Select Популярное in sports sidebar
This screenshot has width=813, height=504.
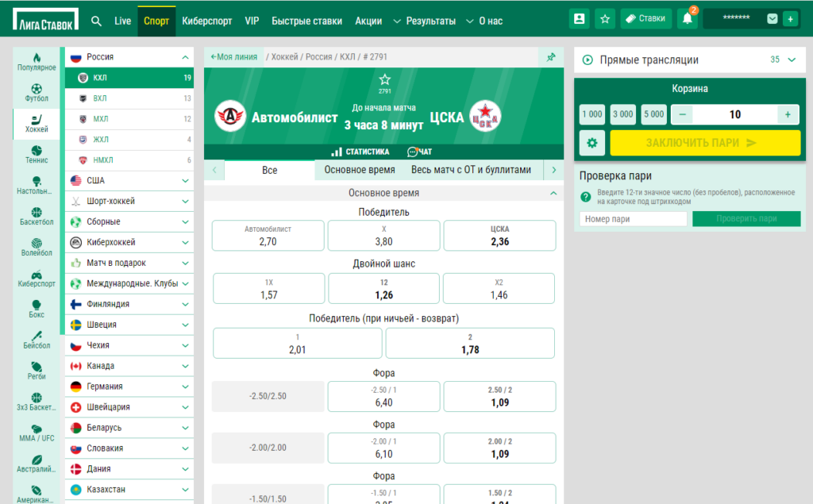[37, 62]
